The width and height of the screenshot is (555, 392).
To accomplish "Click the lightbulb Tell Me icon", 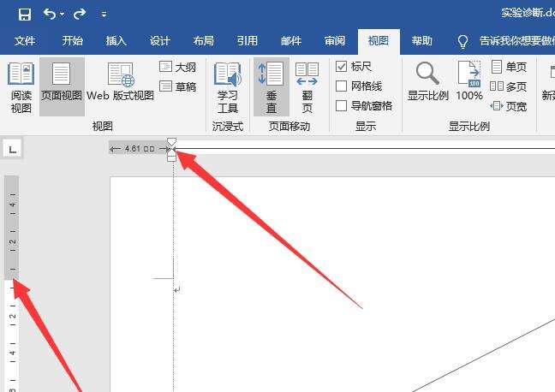I will pyautogui.click(x=463, y=41).
